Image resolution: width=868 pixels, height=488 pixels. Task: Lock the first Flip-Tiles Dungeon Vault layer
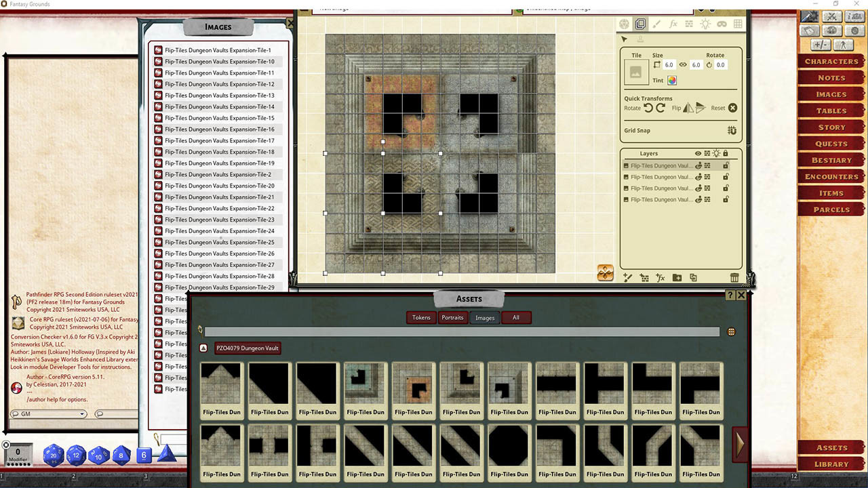click(x=726, y=165)
